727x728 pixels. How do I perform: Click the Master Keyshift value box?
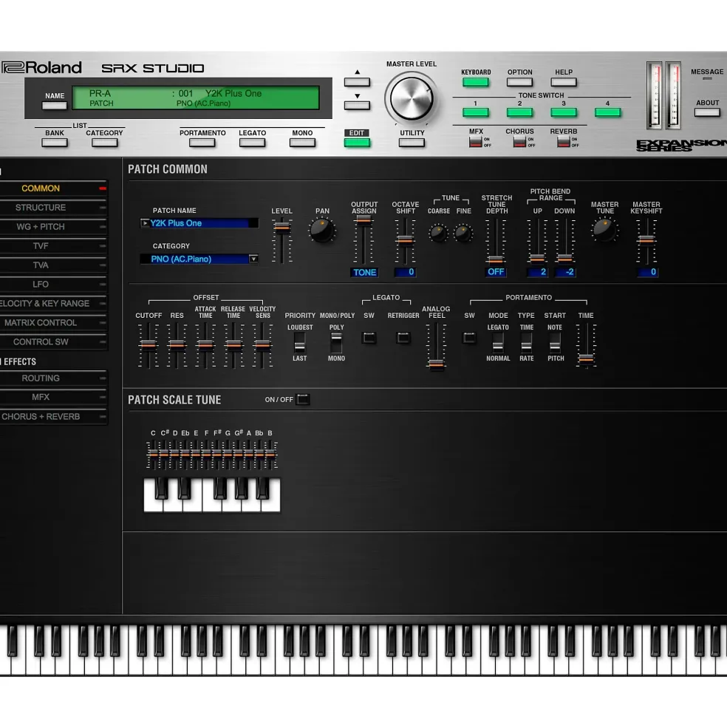point(647,272)
